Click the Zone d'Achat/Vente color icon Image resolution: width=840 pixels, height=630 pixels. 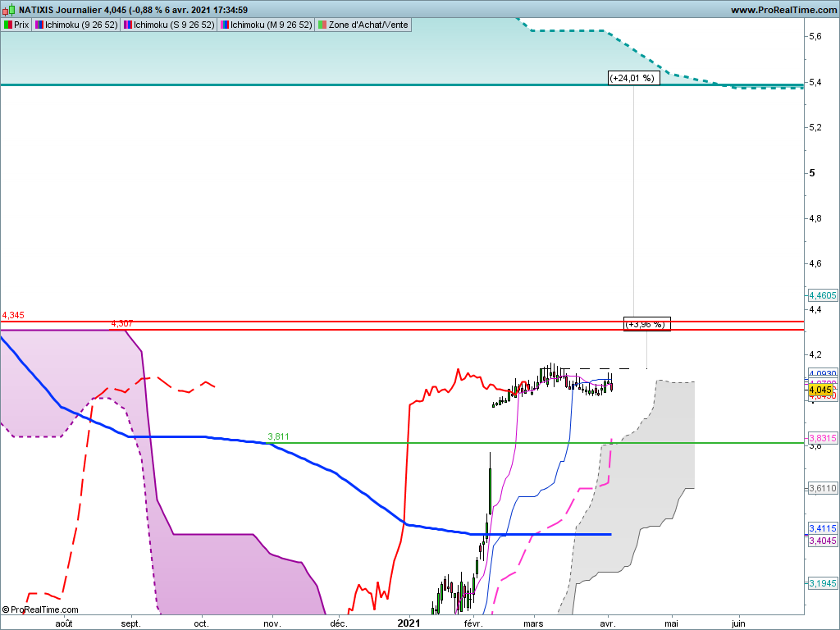(x=322, y=25)
